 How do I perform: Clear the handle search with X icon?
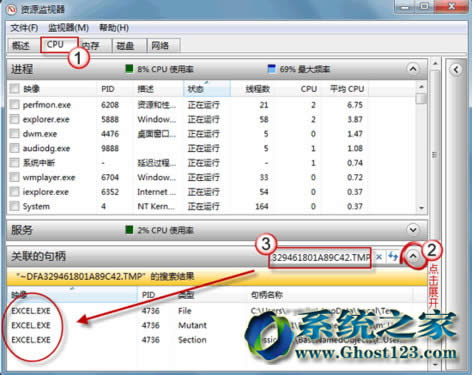point(379,257)
